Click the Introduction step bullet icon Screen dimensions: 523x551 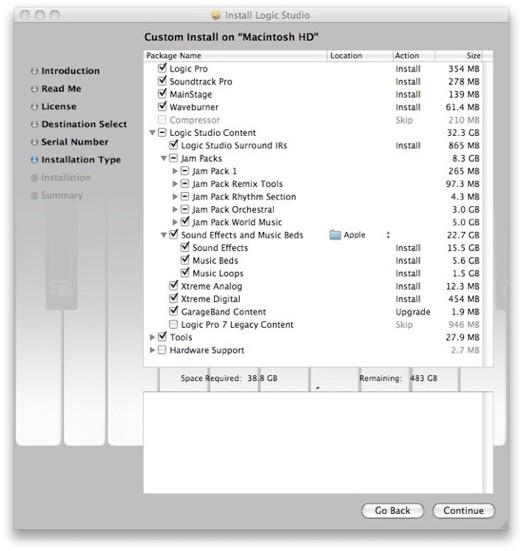click(x=34, y=71)
